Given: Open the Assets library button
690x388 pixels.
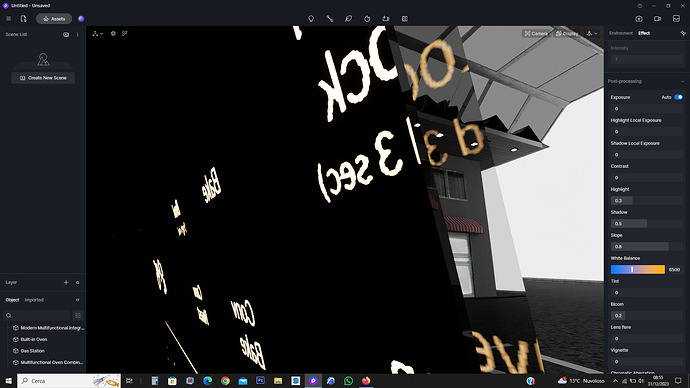Looking at the screenshot, I should point(54,19).
